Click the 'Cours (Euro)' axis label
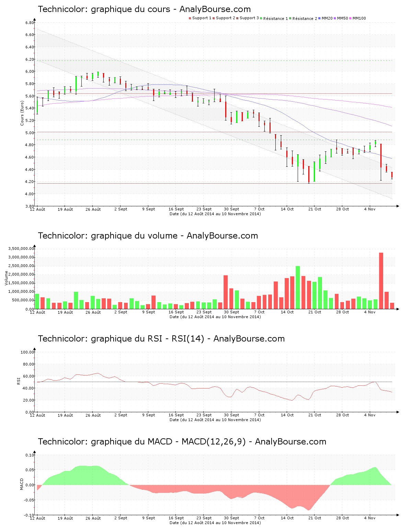412x532 pixels. [22, 114]
